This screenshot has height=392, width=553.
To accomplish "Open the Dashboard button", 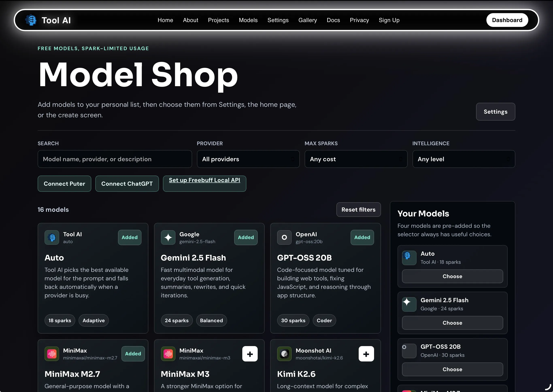I will click(x=507, y=20).
